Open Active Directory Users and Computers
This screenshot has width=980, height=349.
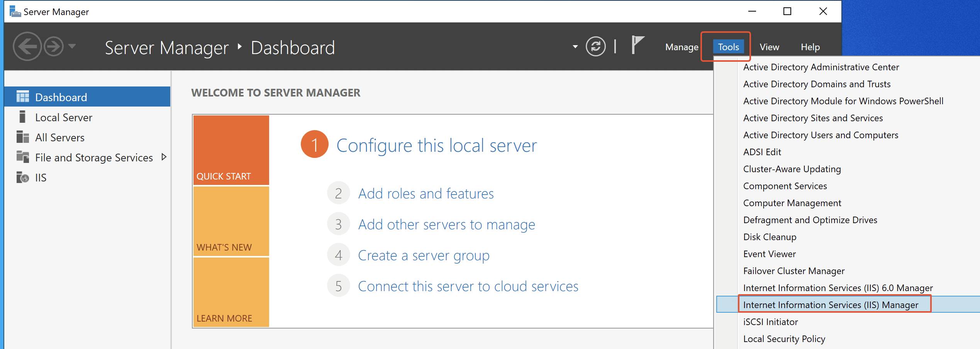coord(821,135)
